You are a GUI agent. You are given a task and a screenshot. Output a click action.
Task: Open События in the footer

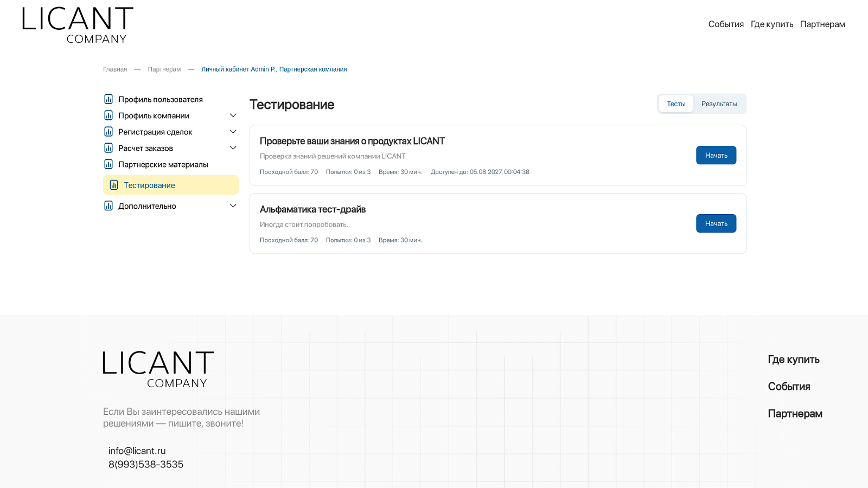pos(789,387)
